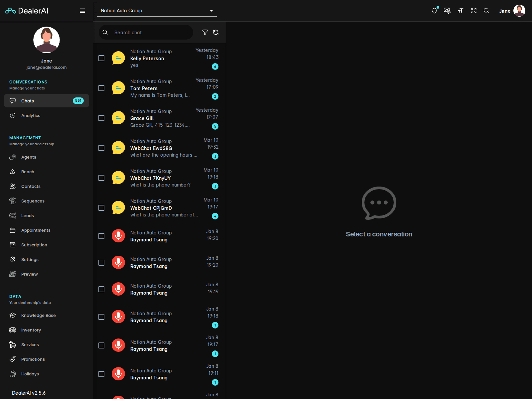
Task: Click the header search magnifier icon
Action: [x=486, y=11]
